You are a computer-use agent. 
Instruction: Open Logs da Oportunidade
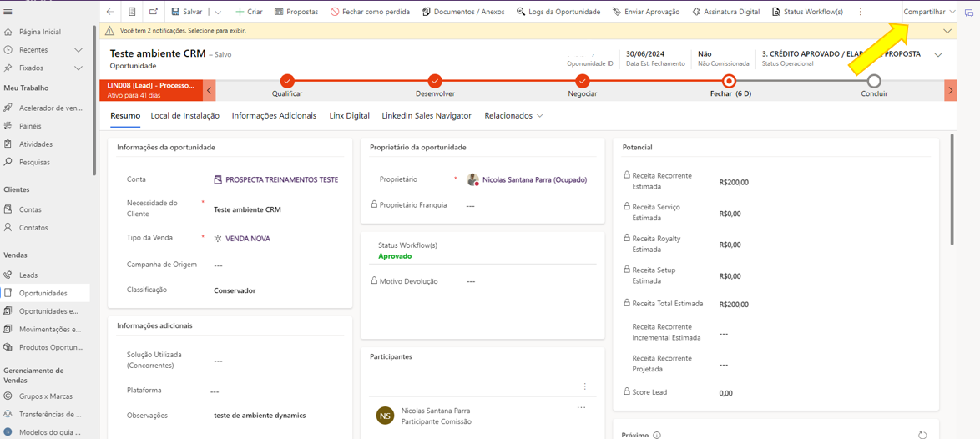[x=558, y=12]
